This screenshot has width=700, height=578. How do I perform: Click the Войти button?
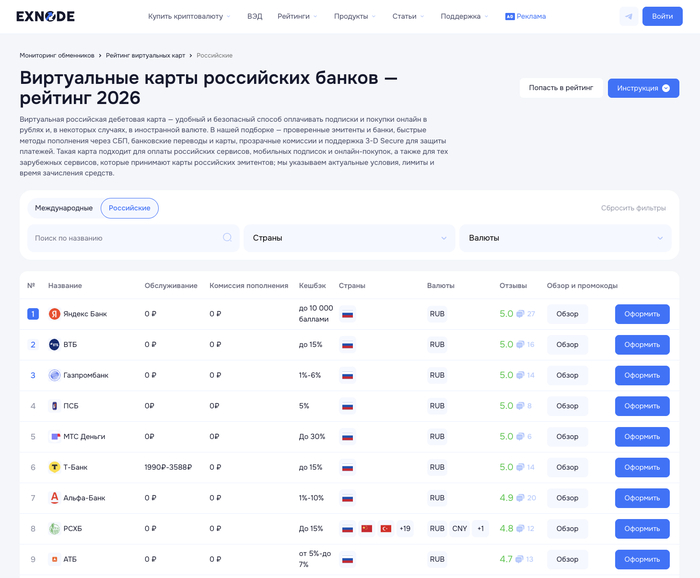click(x=662, y=16)
